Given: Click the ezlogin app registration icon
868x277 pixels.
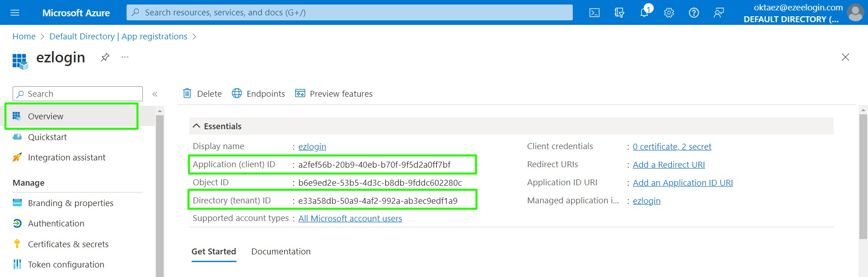Looking at the screenshot, I should (x=20, y=61).
